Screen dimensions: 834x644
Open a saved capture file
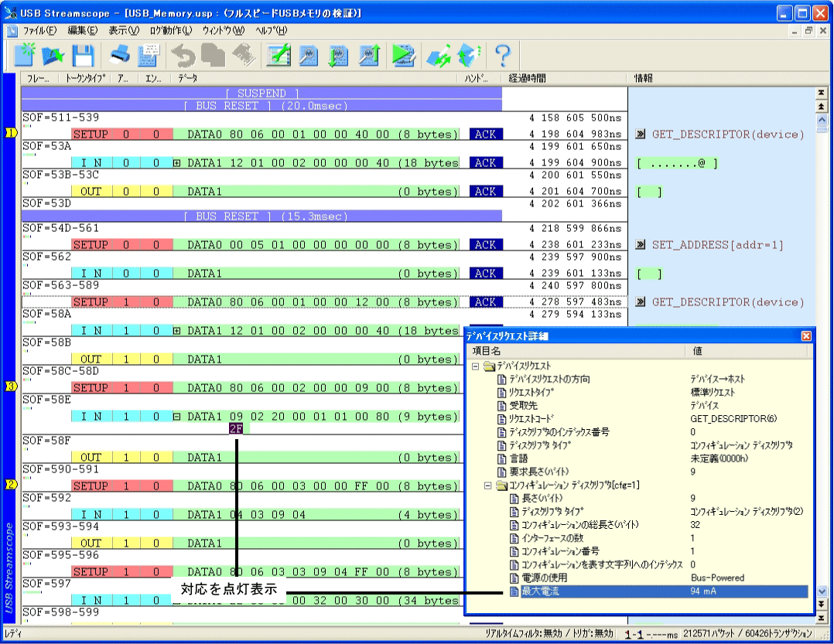click(x=53, y=55)
